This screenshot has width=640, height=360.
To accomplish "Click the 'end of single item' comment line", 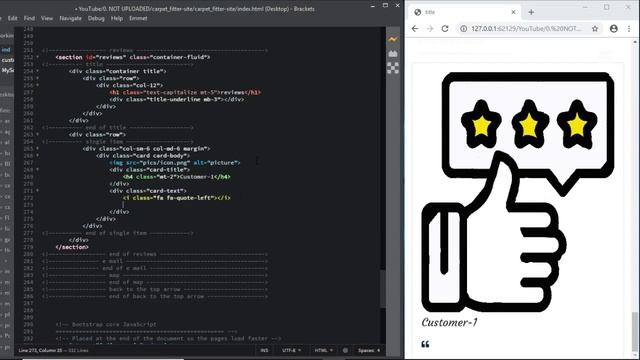I will tap(118, 233).
